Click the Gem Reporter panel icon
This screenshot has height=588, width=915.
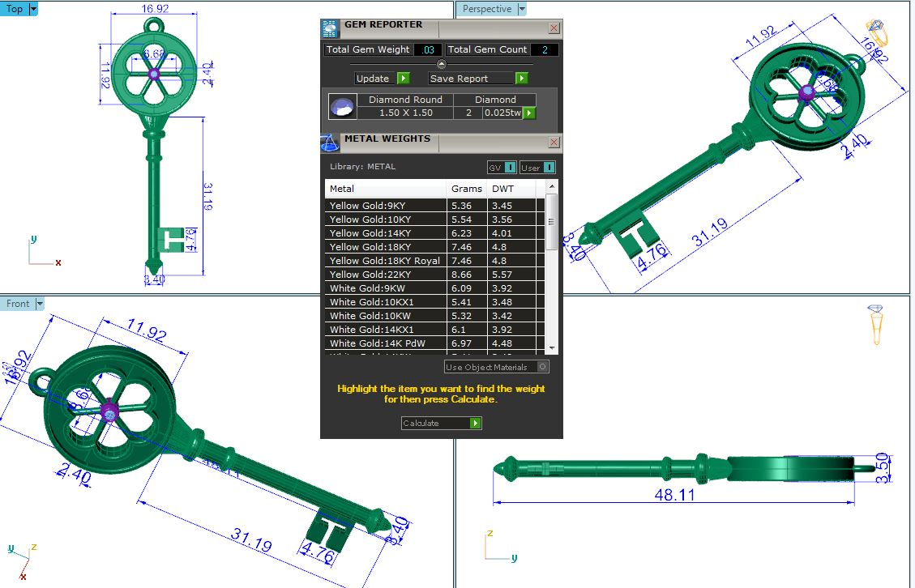pyautogui.click(x=330, y=28)
